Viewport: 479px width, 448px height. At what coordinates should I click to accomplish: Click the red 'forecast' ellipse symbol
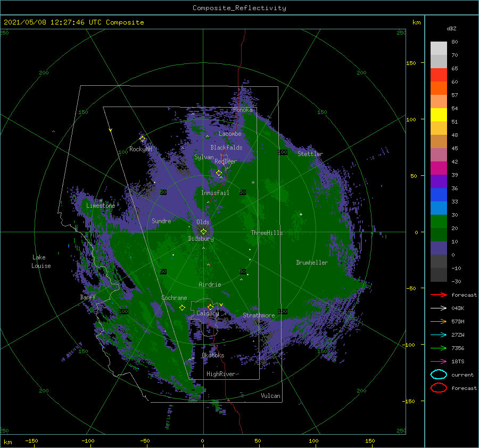click(x=439, y=388)
